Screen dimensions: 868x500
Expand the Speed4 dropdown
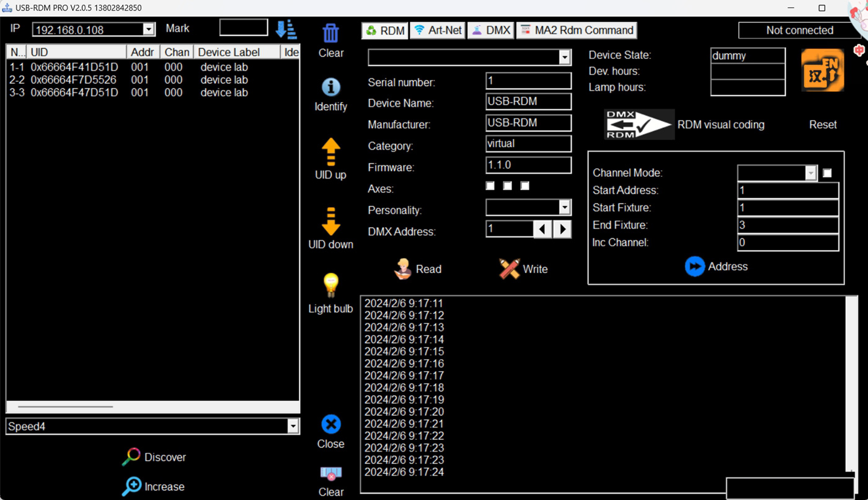[293, 426]
